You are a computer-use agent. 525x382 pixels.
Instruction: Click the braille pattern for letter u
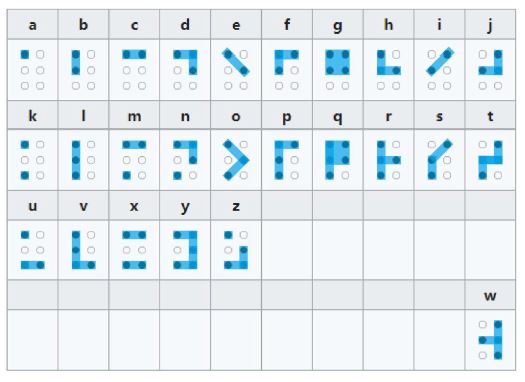(32, 250)
